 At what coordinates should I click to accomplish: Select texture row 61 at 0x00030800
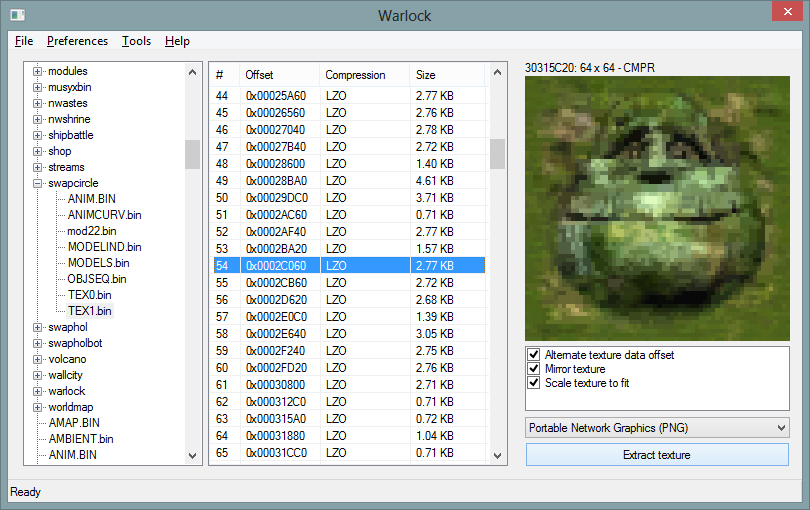349,385
